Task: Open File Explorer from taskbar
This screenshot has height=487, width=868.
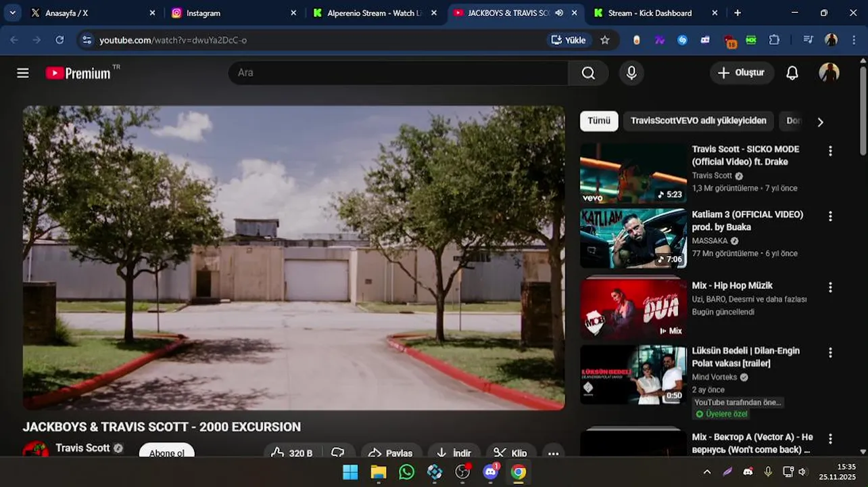Action: pyautogui.click(x=379, y=472)
